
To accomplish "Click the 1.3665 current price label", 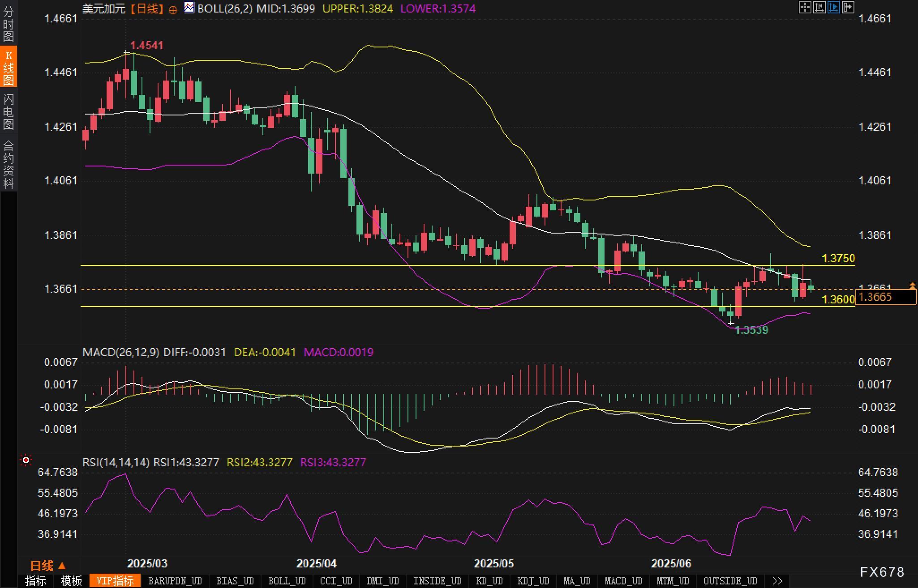I will (x=885, y=297).
